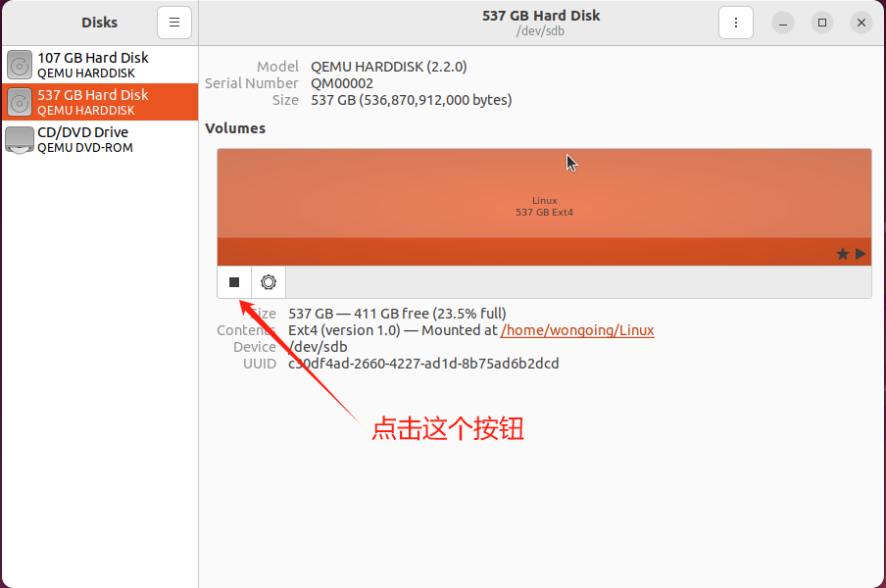The width and height of the screenshot is (886, 588).
Task: Click the CD/DVD drive icon in sidebar
Action: tap(20, 140)
